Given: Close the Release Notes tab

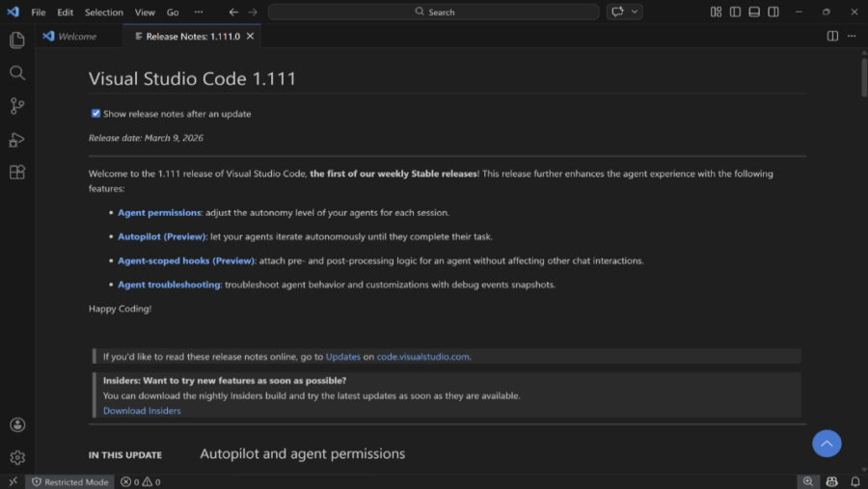Looking at the screenshot, I should tap(250, 36).
